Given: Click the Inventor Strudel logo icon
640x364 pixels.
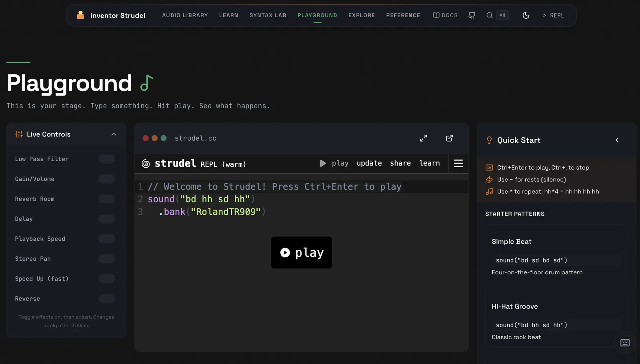Looking at the screenshot, I should pos(80,15).
